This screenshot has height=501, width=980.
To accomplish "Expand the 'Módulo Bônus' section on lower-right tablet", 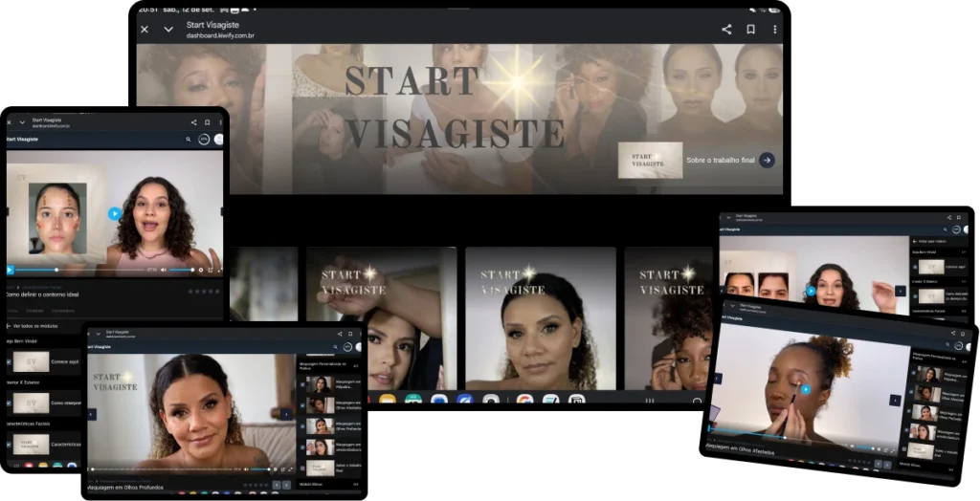I will pos(926,466).
